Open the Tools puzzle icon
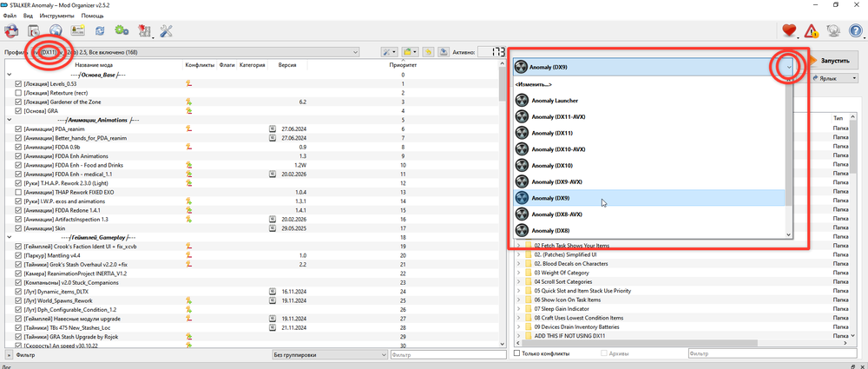The width and height of the screenshot is (868, 369). [x=144, y=31]
